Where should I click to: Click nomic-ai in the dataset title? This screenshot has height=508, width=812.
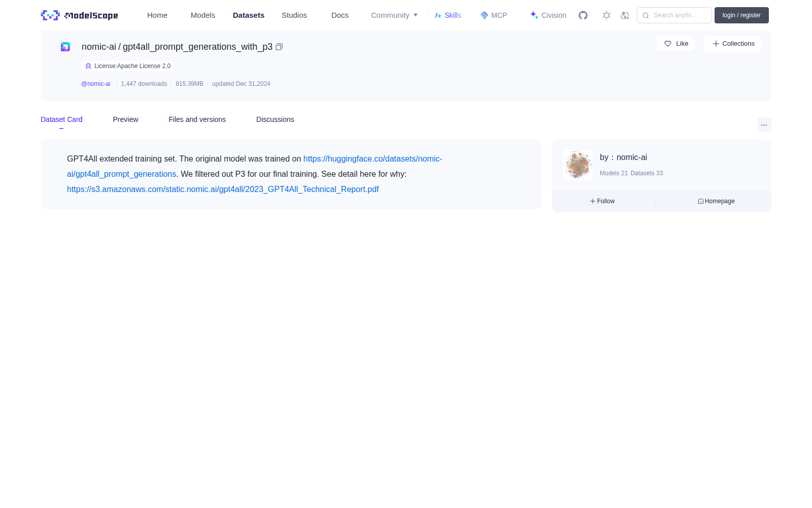point(99,47)
